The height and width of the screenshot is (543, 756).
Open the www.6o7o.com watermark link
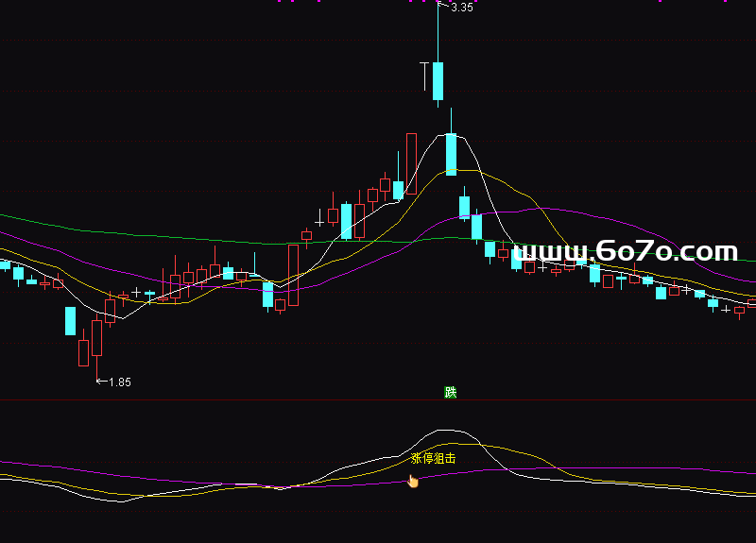627,252
